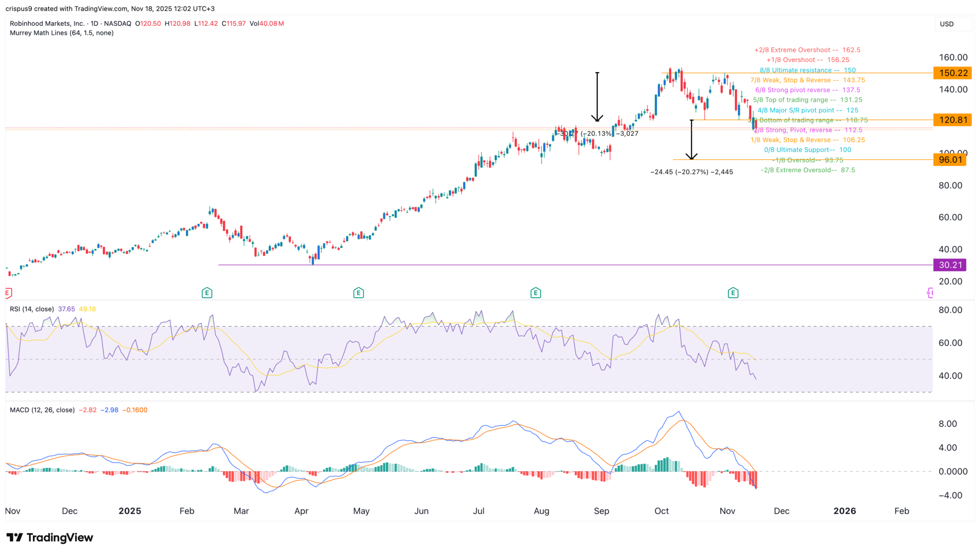The height and width of the screenshot is (554, 980).
Task: Click the 2026 label on time axis
Action: pos(845,511)
